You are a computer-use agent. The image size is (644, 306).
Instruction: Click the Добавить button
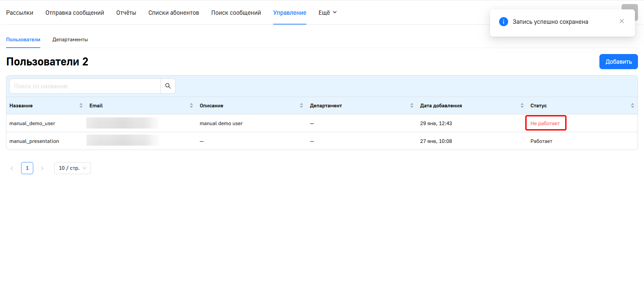click(x=618, y=62)
